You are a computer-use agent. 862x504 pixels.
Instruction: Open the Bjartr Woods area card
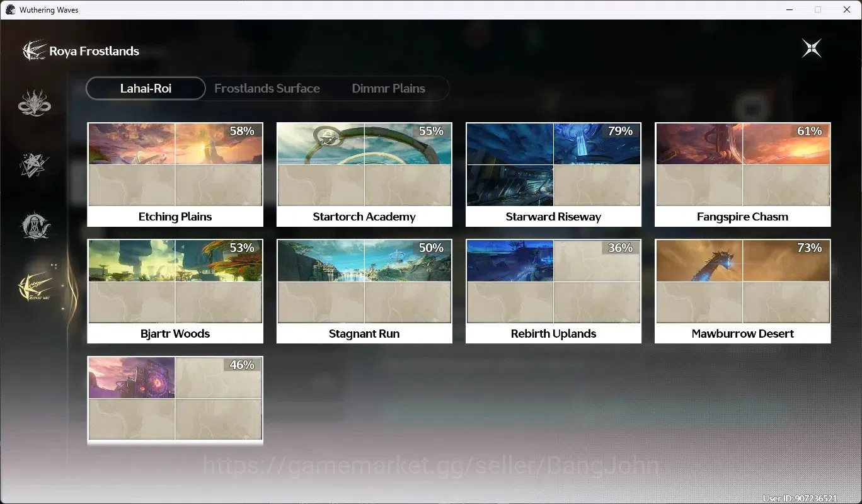click(175, 291)
